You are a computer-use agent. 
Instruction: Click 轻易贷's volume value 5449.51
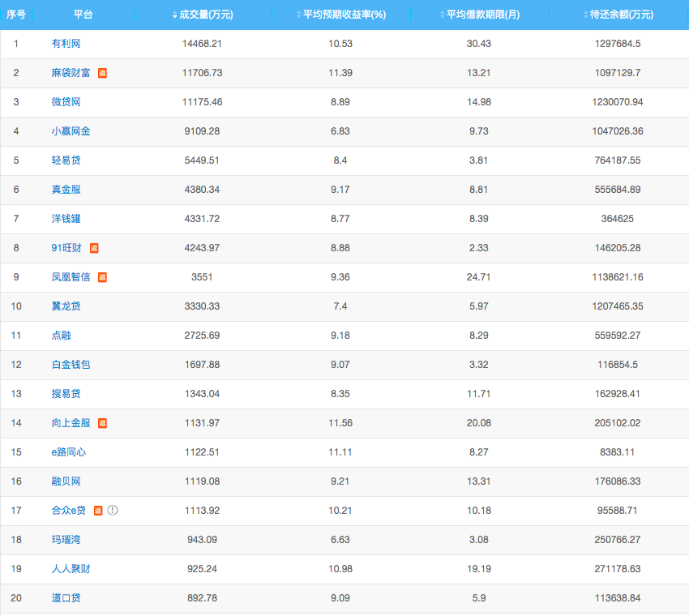click(202, 160)
